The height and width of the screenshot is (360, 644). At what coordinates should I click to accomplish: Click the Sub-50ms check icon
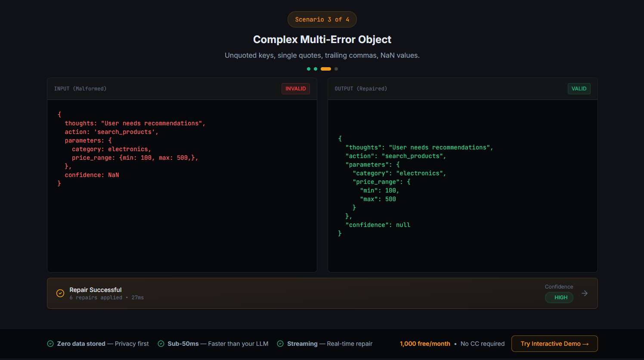point(161,344)
